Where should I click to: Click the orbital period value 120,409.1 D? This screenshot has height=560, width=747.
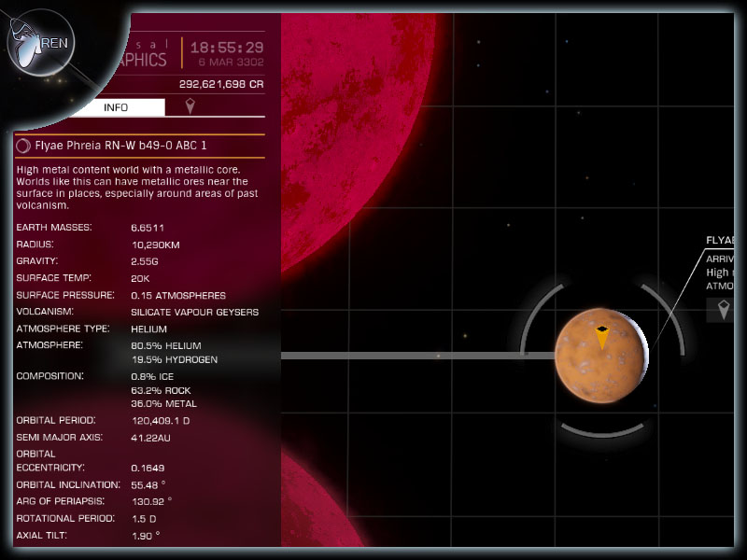pyautogui.click(x=161, y=421)
